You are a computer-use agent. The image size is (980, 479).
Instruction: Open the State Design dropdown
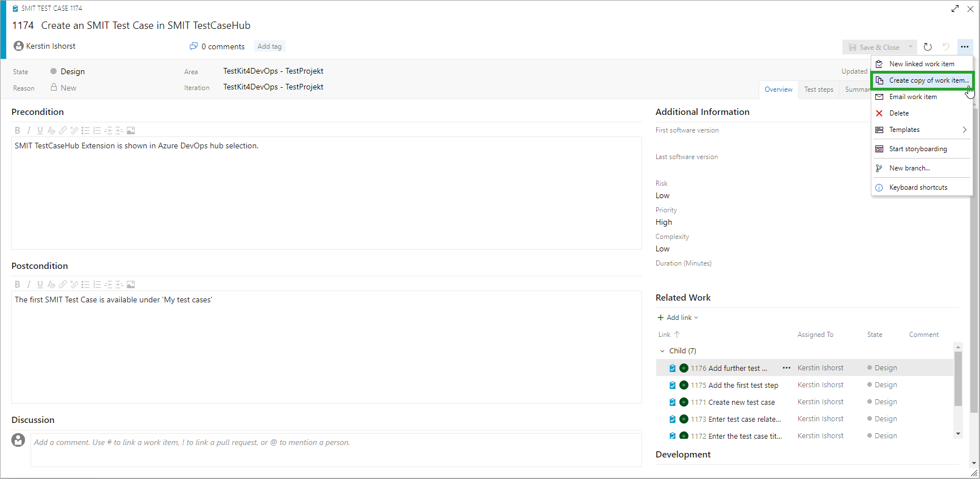click(72, 71)
